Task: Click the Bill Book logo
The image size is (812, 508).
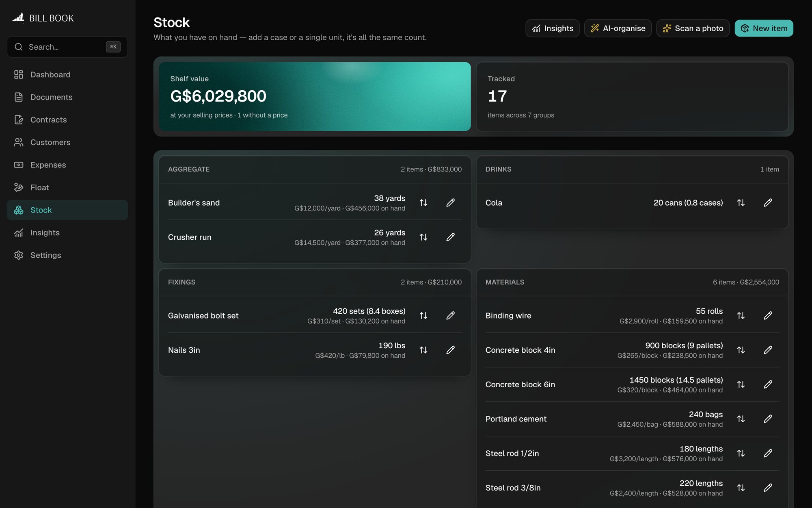Action: [x=43, y=18]
